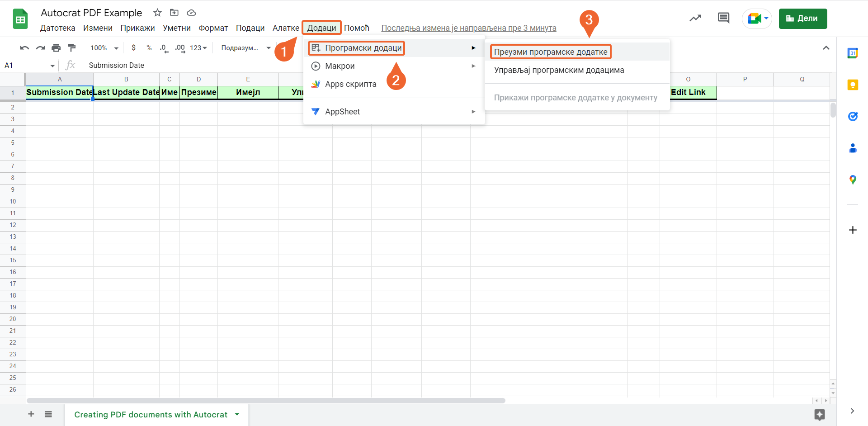Open Google Keep side panel

tap(853, 85)
